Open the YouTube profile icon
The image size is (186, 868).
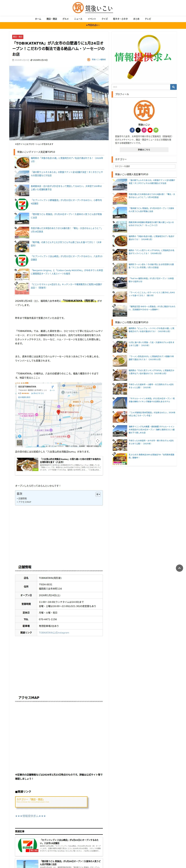click(x=150, y=130)
